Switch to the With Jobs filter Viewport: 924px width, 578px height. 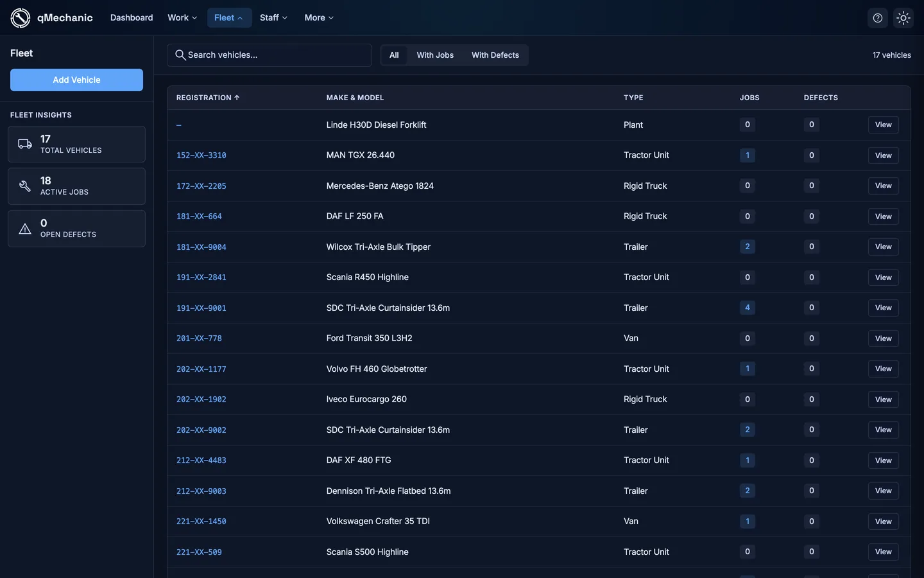[435, 55]
